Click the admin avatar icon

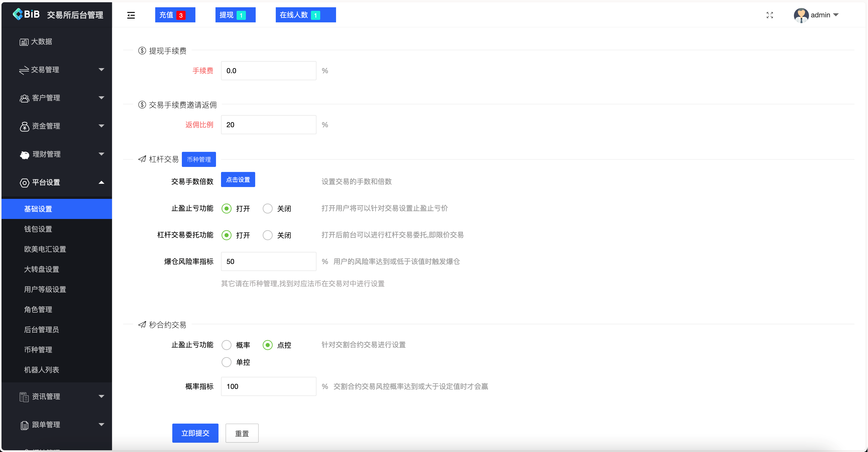tap(801, 15)
